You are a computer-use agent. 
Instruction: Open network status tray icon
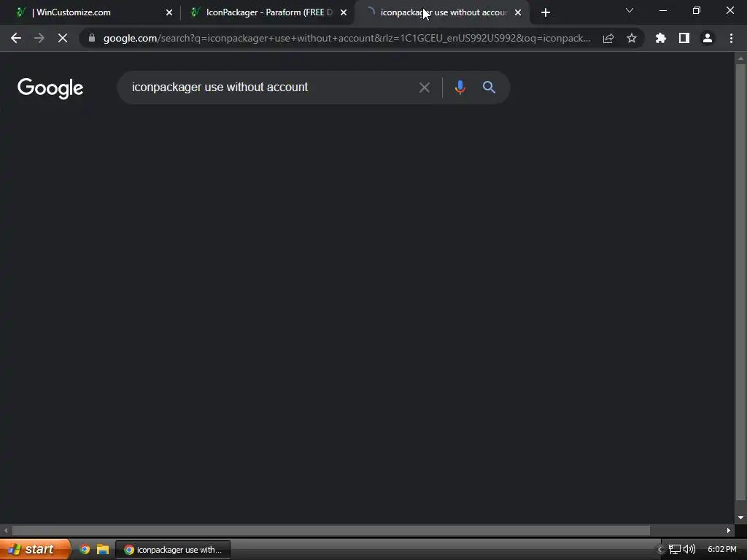click(674, 550)
